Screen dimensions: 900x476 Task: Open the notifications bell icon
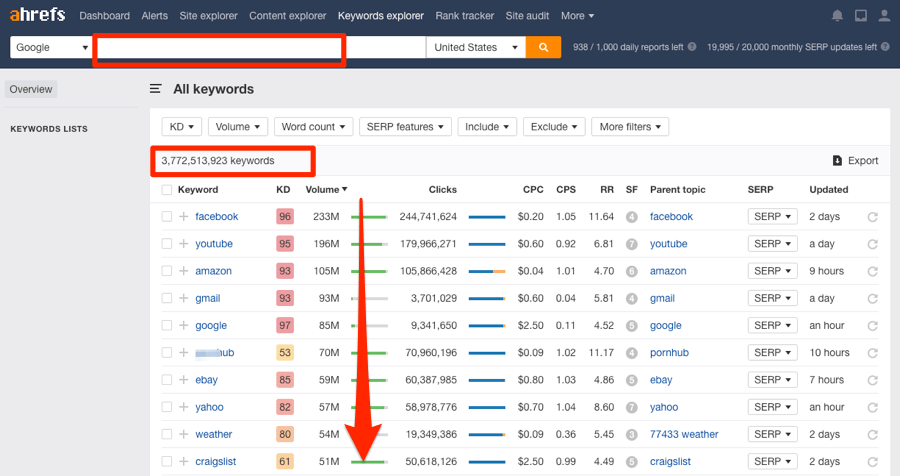837,16
